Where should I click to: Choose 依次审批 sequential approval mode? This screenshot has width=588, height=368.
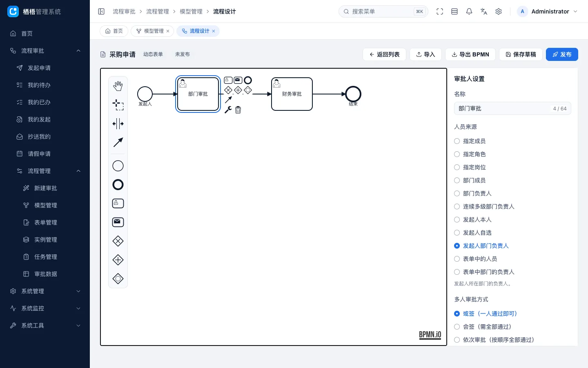click(494, 340)
